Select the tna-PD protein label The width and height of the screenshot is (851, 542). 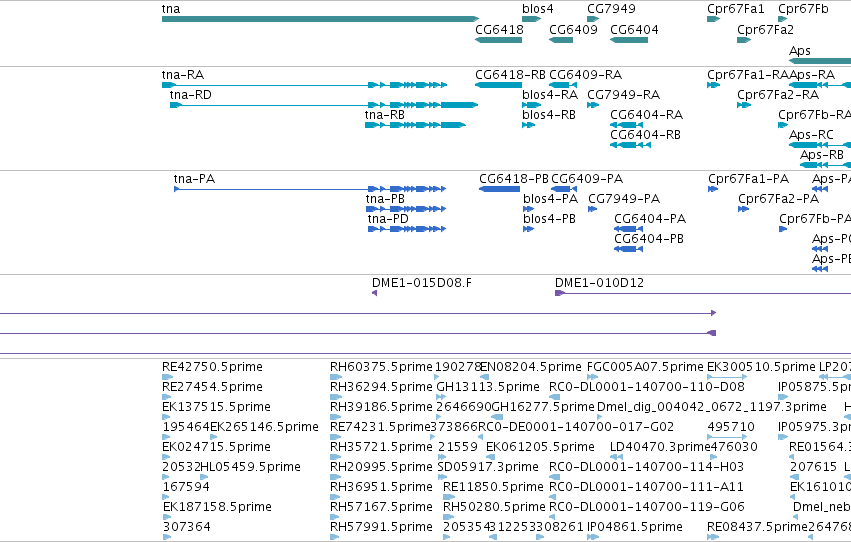coord(388,219)
